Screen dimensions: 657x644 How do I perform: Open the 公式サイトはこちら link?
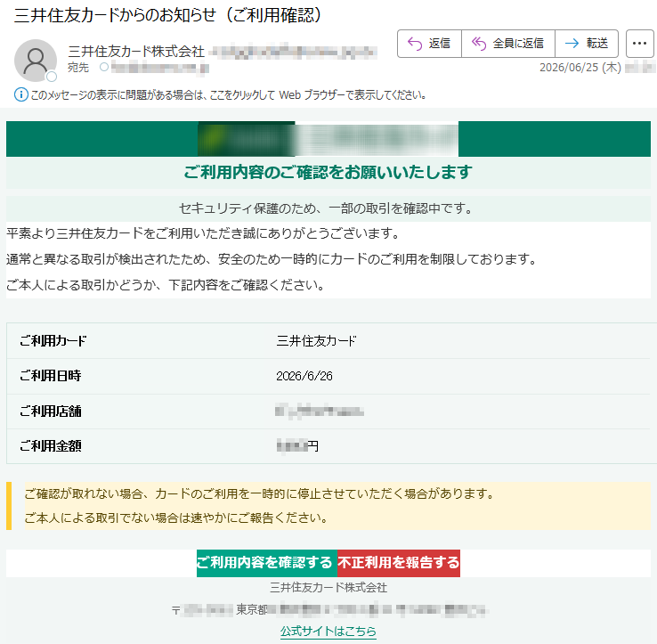(x=328, y=631)
